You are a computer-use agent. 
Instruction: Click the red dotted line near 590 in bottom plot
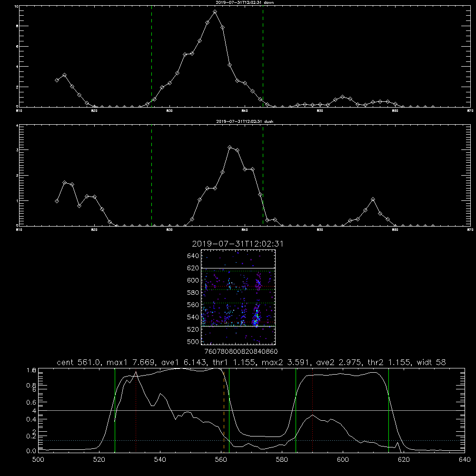(312, 410)
